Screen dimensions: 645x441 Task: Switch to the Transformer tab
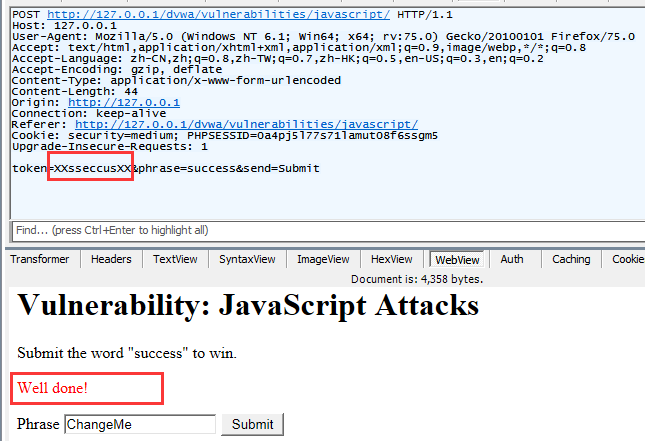(41, 260)
